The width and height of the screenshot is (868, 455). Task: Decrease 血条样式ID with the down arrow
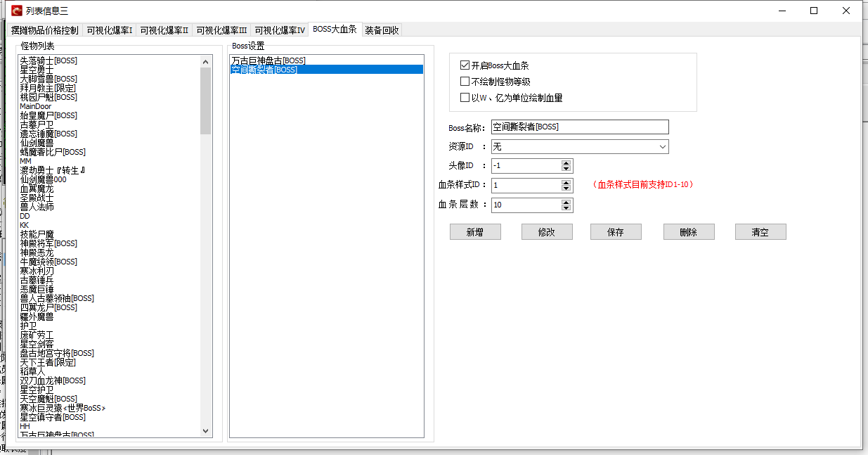coord(566,188)
